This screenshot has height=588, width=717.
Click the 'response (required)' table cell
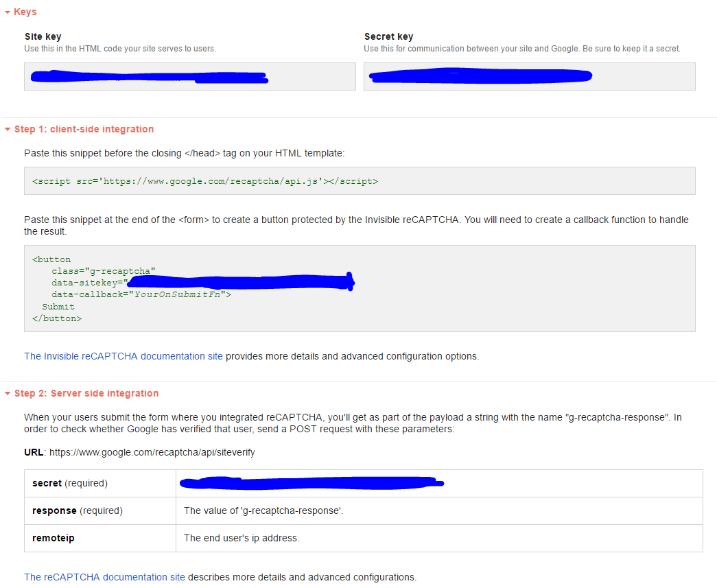pyautogui.click(x=100, y=510)
